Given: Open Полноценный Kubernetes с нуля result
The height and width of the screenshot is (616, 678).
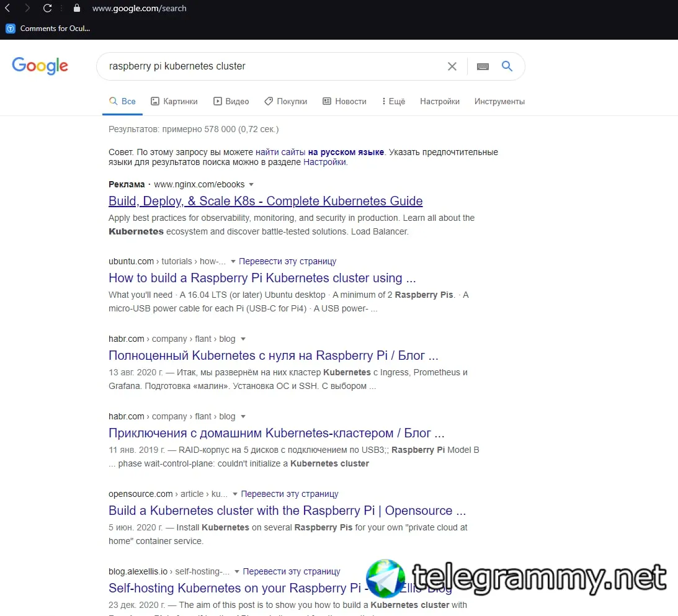Looking at the screenshot, I should point(274,355).
